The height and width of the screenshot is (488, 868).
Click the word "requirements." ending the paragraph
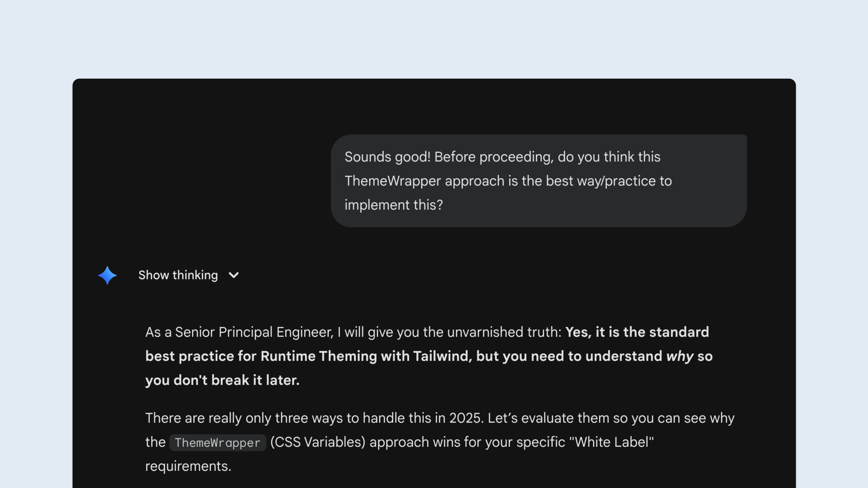coord(188,466)
